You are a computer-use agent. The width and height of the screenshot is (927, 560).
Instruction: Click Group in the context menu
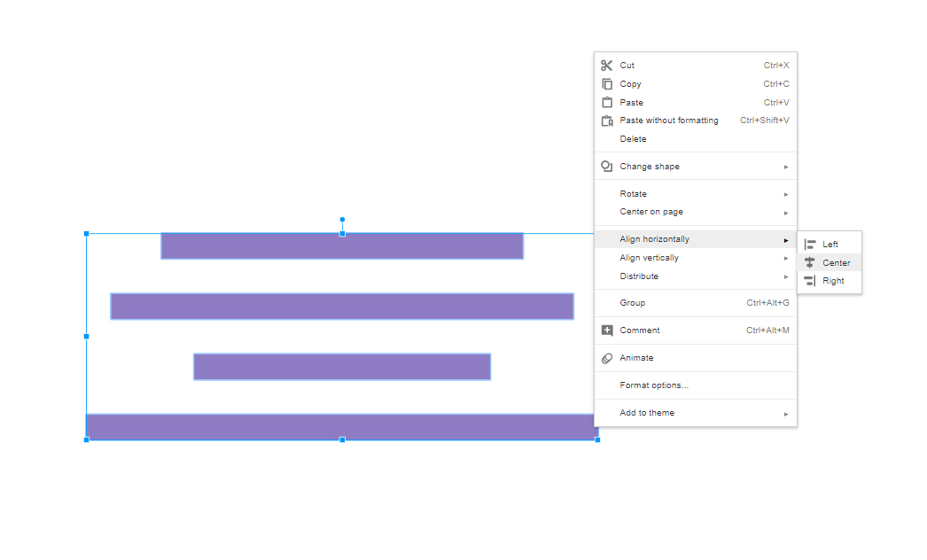coord(633,303)
